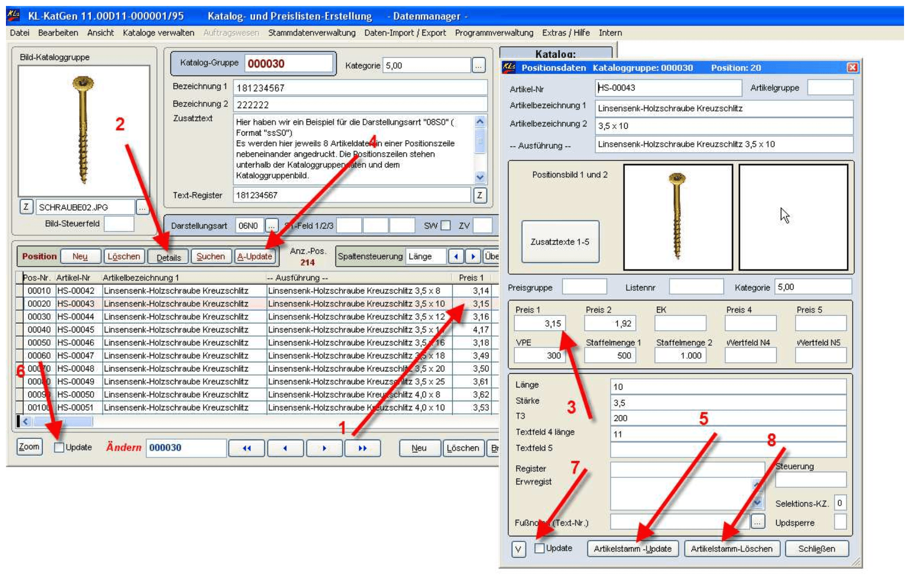
Task: Close the Positionsdaten dialog with red X
Action: (852, 68)
